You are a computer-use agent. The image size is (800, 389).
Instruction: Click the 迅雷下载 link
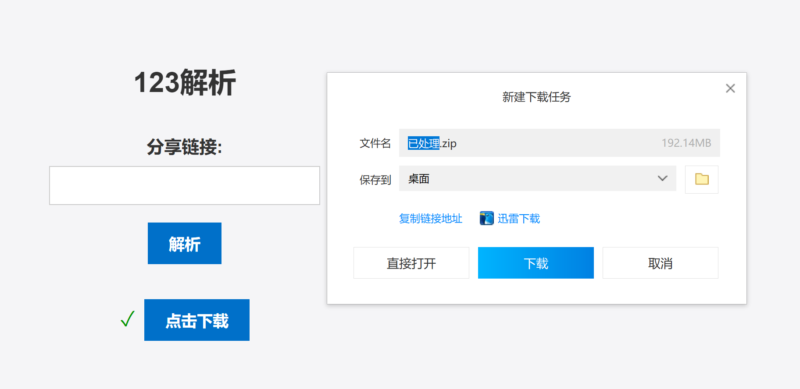click(519, 219)
